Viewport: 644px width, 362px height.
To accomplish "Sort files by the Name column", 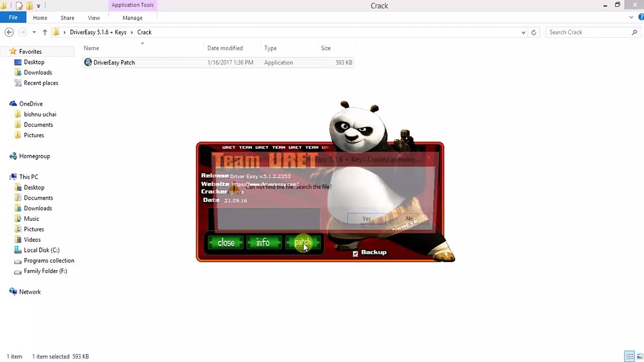I will coord(91,48).
